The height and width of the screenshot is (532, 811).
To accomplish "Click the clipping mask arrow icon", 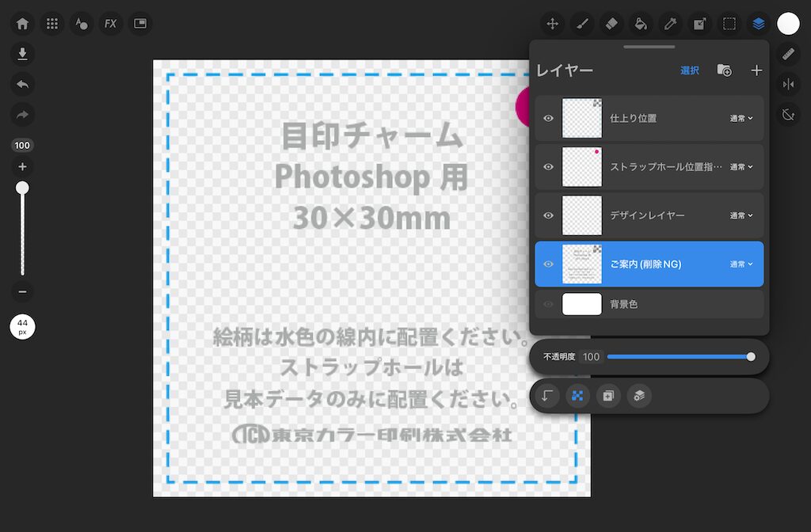I will [x=547, y=396].
